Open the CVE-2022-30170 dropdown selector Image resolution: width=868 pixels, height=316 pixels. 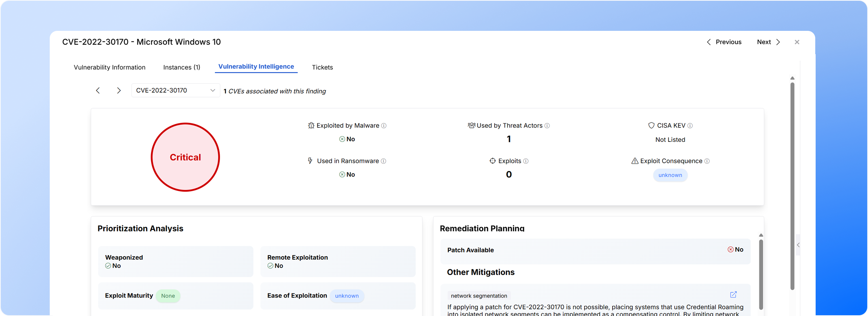pyautogui.click(x=176, y=90)
